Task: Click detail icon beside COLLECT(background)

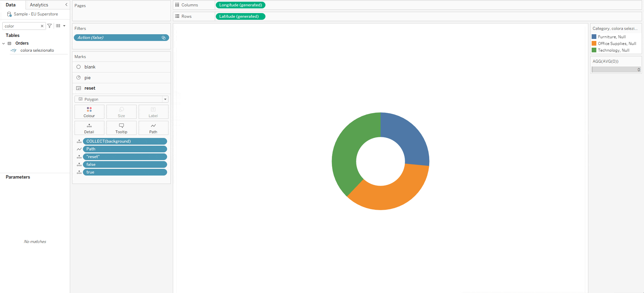Action: pos(79,141)
